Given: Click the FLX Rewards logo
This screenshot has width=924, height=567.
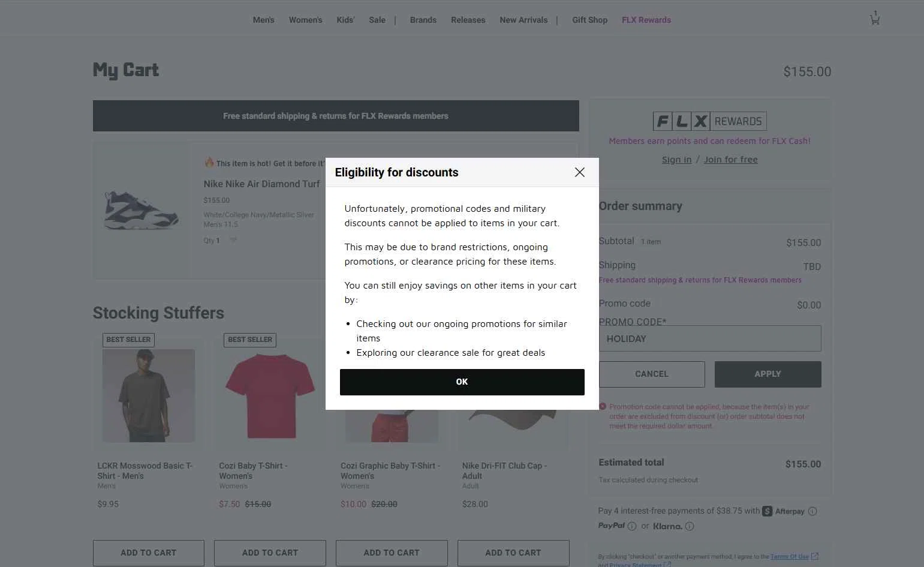Looking at the screenshot, I should [709, 121].
